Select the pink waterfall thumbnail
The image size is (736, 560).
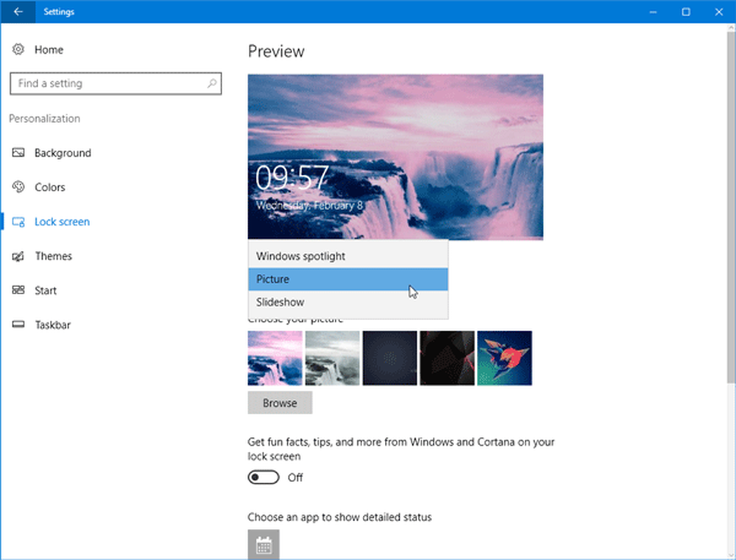click(275, 358)
